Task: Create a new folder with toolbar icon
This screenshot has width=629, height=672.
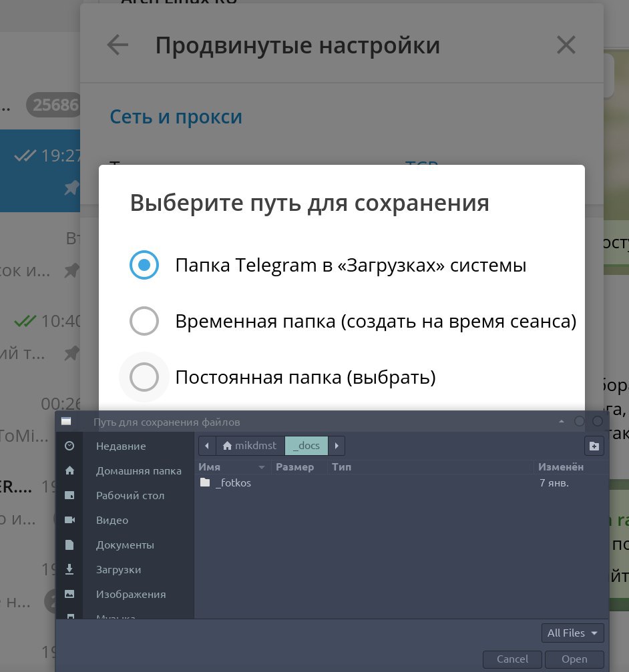Action: (x=594, y=446)
